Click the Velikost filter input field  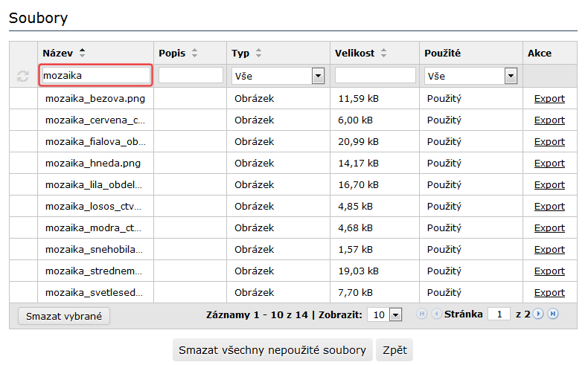[x=375, y=76]
